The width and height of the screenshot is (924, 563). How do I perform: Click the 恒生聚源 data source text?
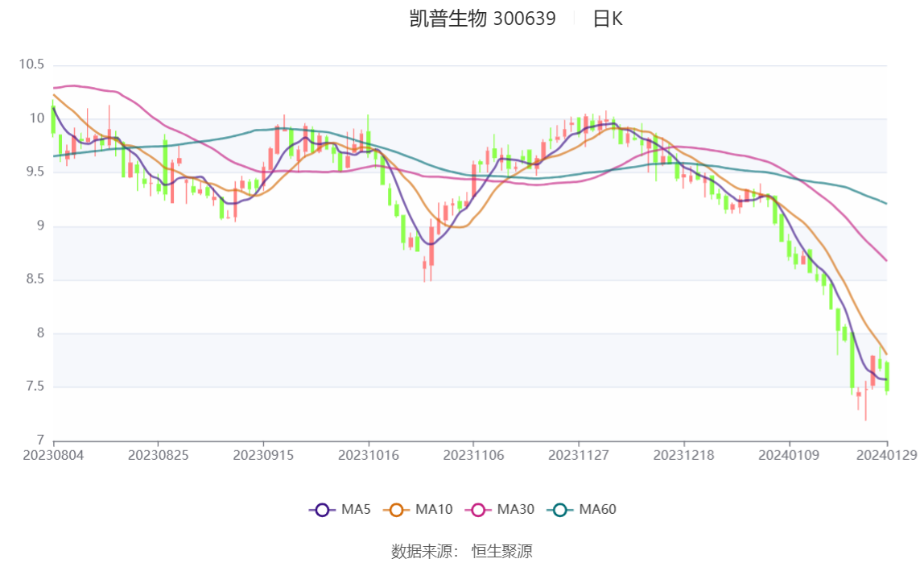[x=502, y=551]
